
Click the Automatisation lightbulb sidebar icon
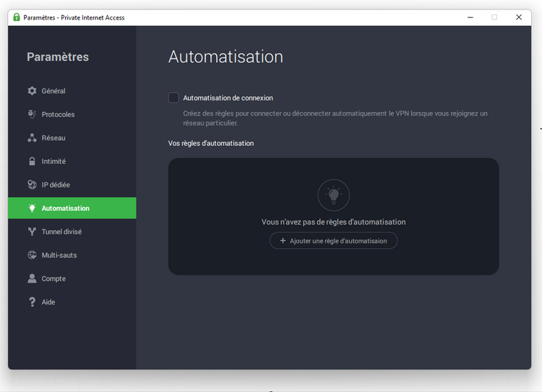tap(32, 208)
